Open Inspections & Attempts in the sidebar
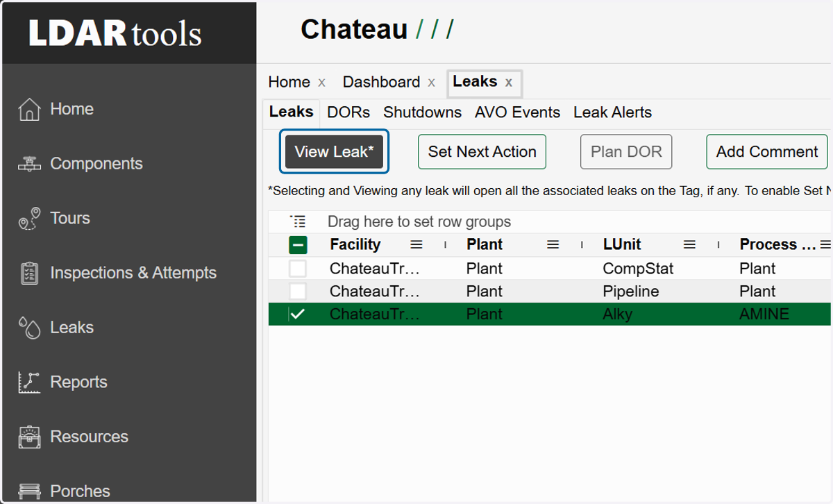 tap(133, 273)
